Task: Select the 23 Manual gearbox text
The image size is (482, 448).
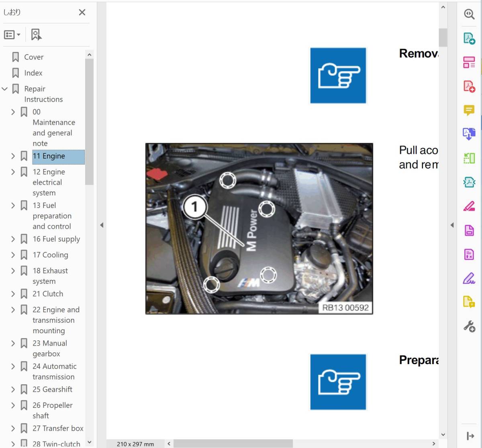Action: pos(50,348)
